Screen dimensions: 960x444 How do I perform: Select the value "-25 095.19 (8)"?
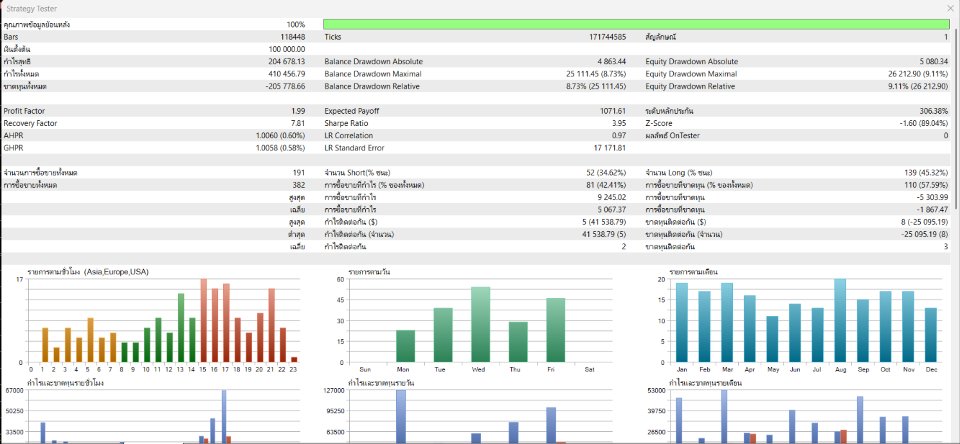(x=922, y=234)
